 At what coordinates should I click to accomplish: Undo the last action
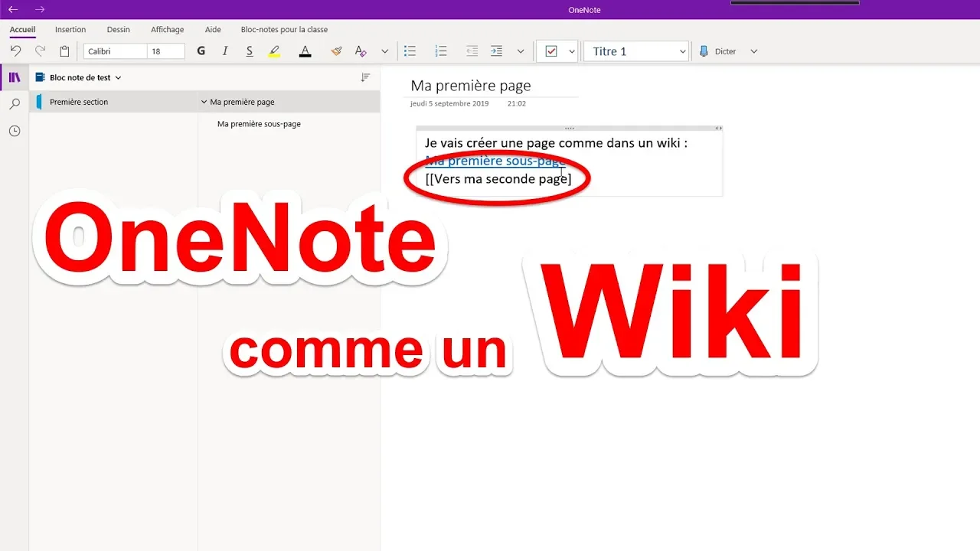tap(15, 51)
